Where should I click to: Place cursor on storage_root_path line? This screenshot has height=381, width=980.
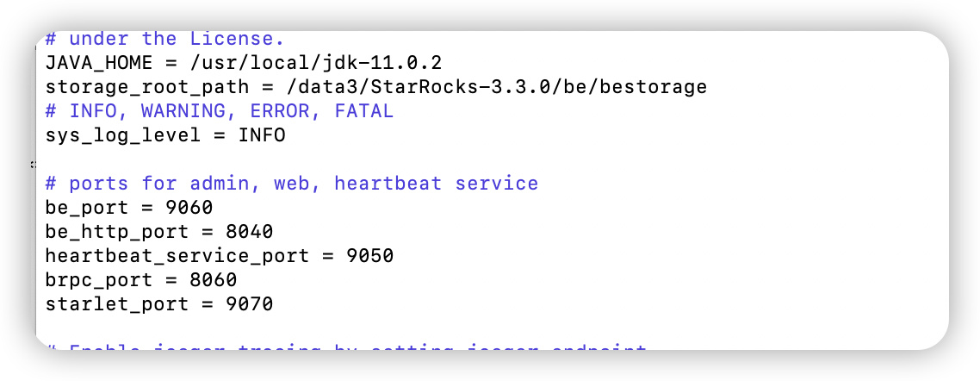(375, 87)
